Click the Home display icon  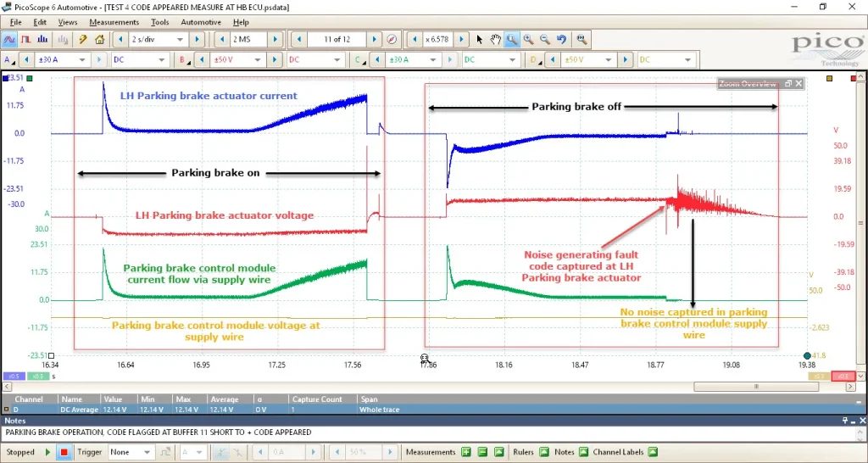click(x=100, y=39)
